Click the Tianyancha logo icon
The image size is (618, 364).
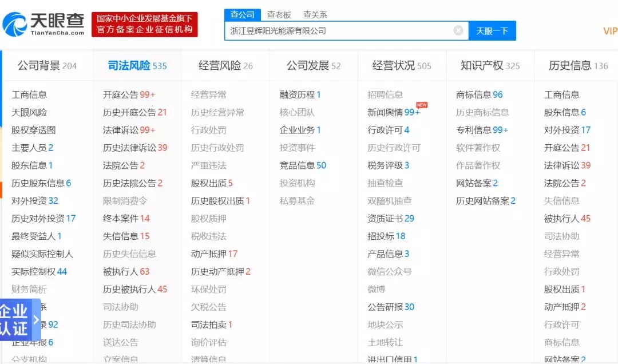click(x=17, y=23)
